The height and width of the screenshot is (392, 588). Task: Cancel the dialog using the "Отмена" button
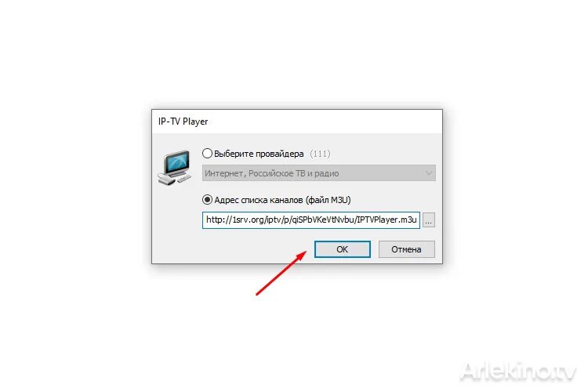pos(406,249)
